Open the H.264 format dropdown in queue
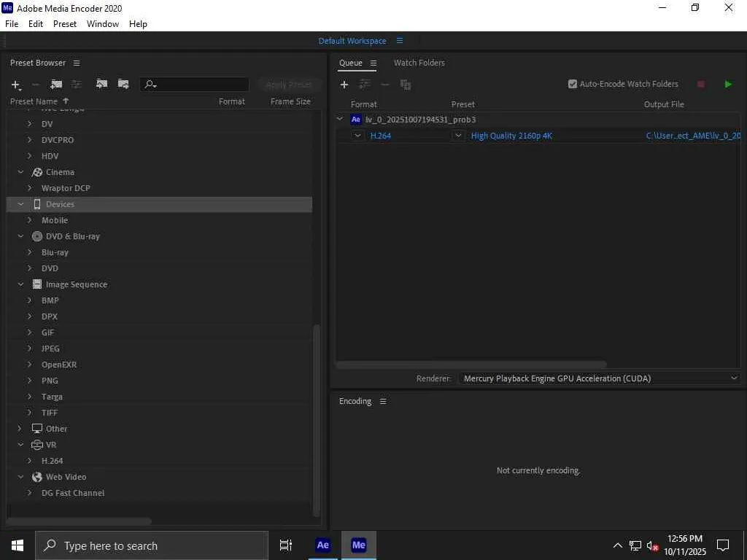The height and width of the screenshot is (560, 747). coord(357,136)
